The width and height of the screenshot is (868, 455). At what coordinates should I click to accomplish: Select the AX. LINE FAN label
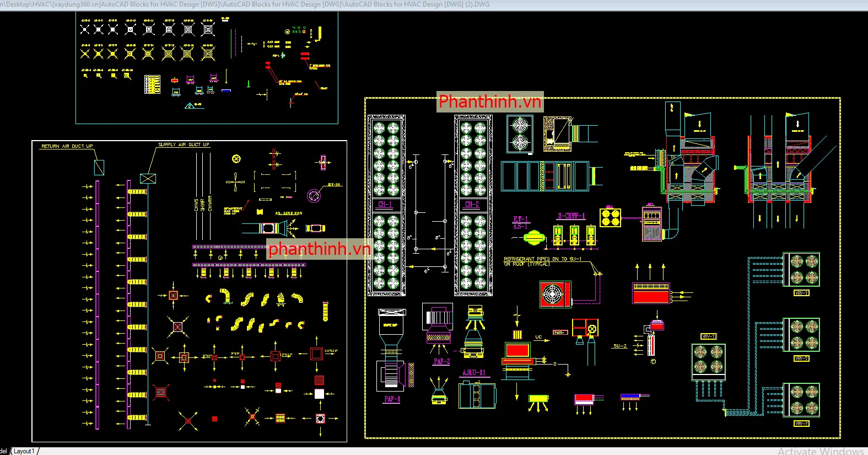289,213
